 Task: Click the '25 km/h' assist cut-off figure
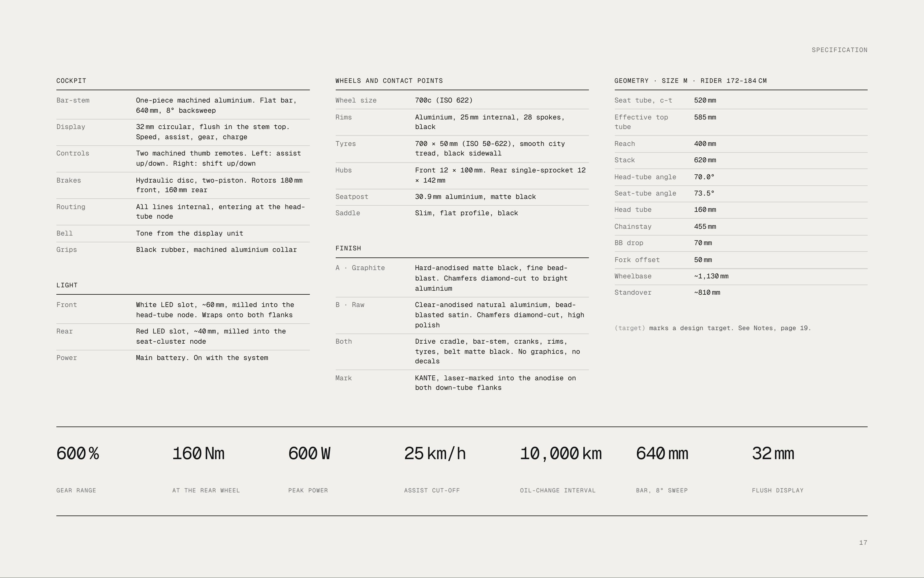point(435,454)
